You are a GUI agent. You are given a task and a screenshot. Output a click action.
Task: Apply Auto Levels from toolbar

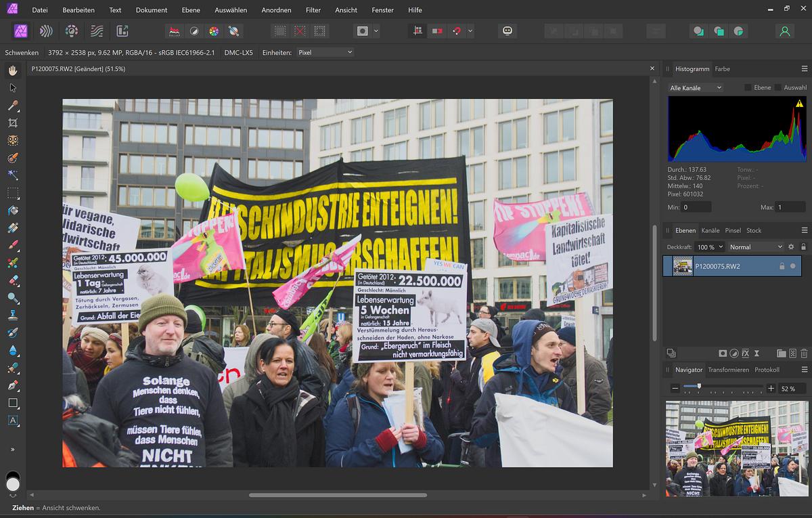(175, 31)
